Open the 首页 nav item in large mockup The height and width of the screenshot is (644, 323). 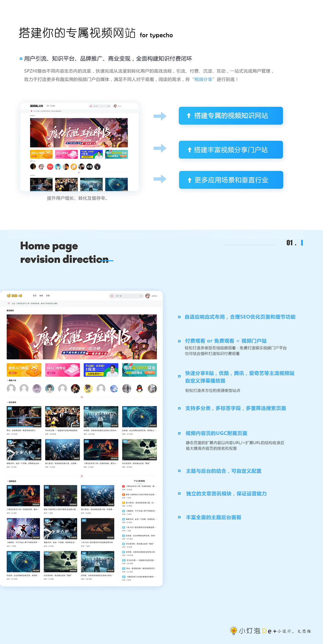tap(35, 296)
